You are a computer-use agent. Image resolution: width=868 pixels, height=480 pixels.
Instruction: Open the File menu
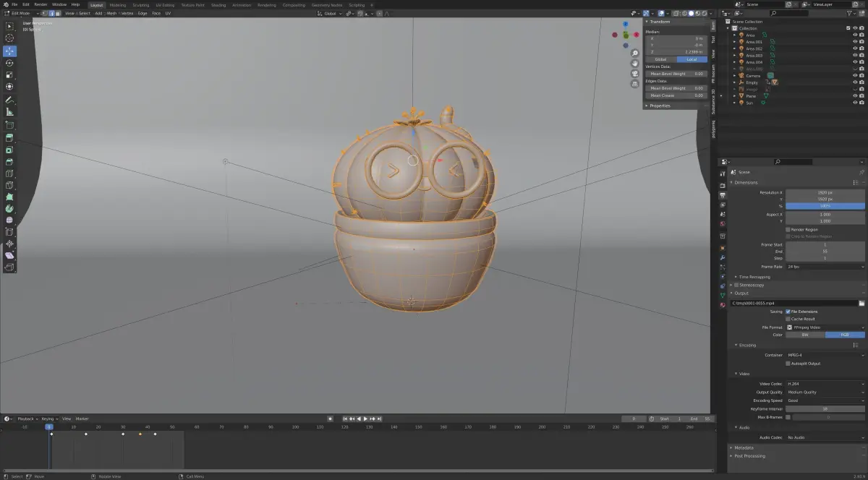coord(14,4)
